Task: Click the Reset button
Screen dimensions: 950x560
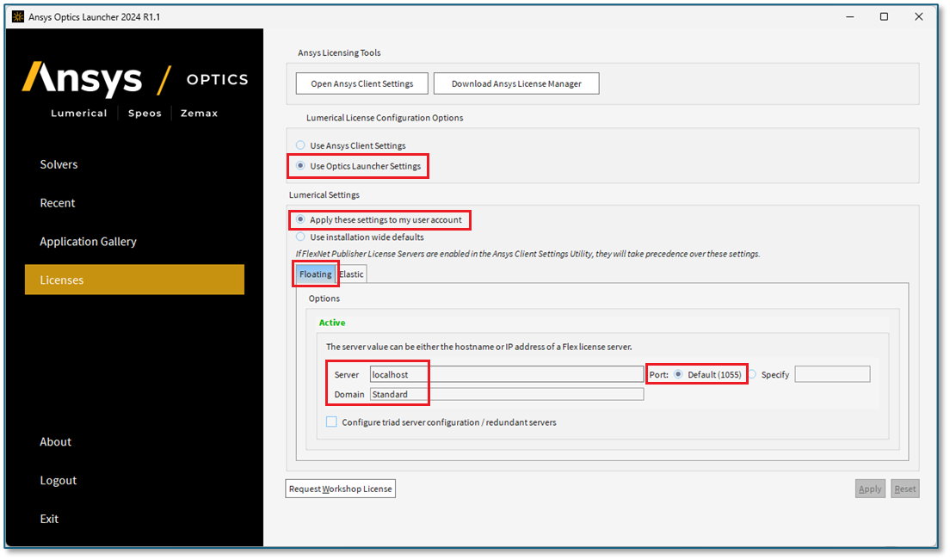Action: [905, 489]
